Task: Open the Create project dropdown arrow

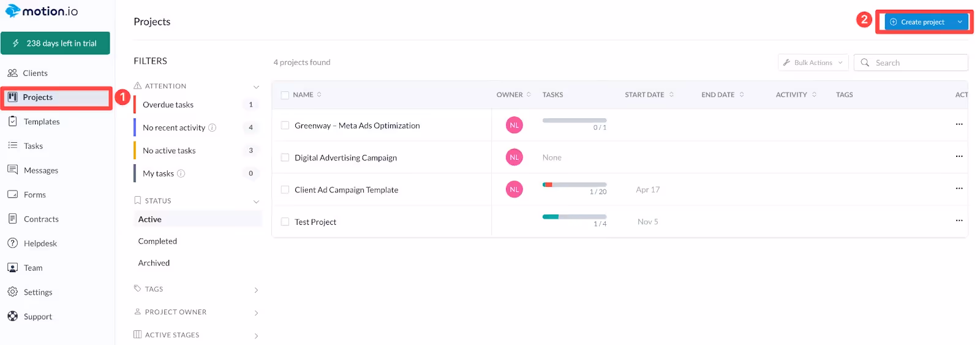Action: [960, 22]
